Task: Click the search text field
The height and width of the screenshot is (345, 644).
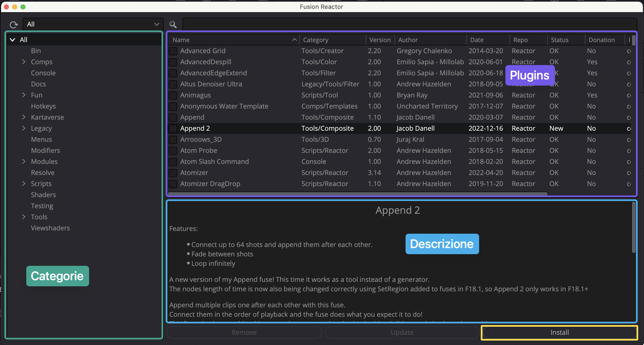Action: (x=410, y=24)
